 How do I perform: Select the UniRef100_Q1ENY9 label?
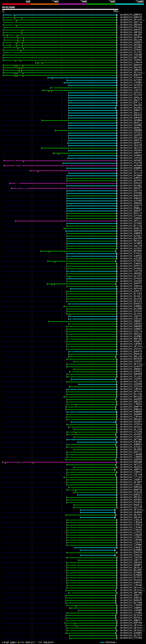click(x=131, y=42)
